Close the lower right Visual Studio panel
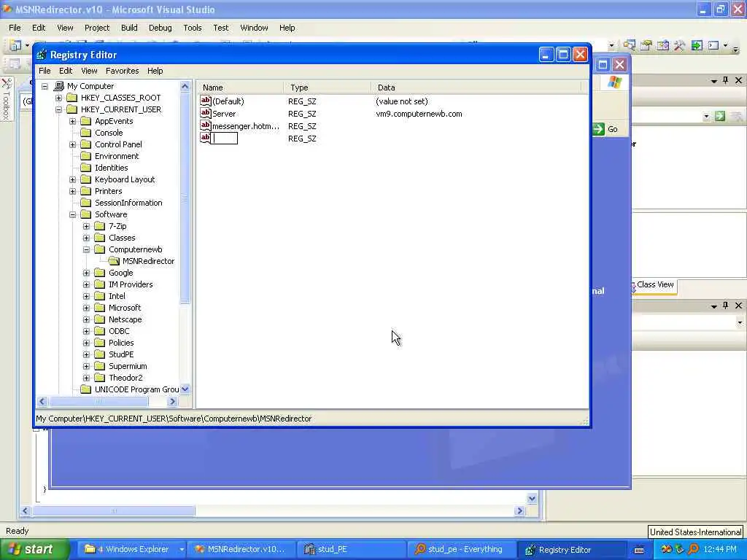The width and height of the screenshot is (747, 560). 738,306
